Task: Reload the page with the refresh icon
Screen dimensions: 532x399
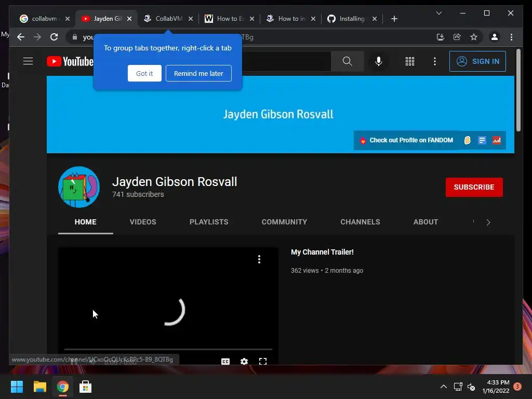Action: point(54,37)
